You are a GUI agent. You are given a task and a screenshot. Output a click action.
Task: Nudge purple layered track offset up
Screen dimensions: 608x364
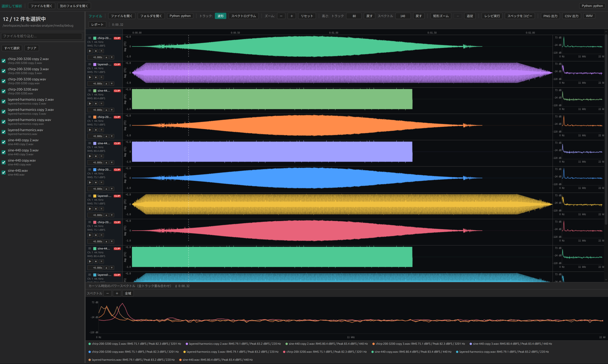click(107, 84)
